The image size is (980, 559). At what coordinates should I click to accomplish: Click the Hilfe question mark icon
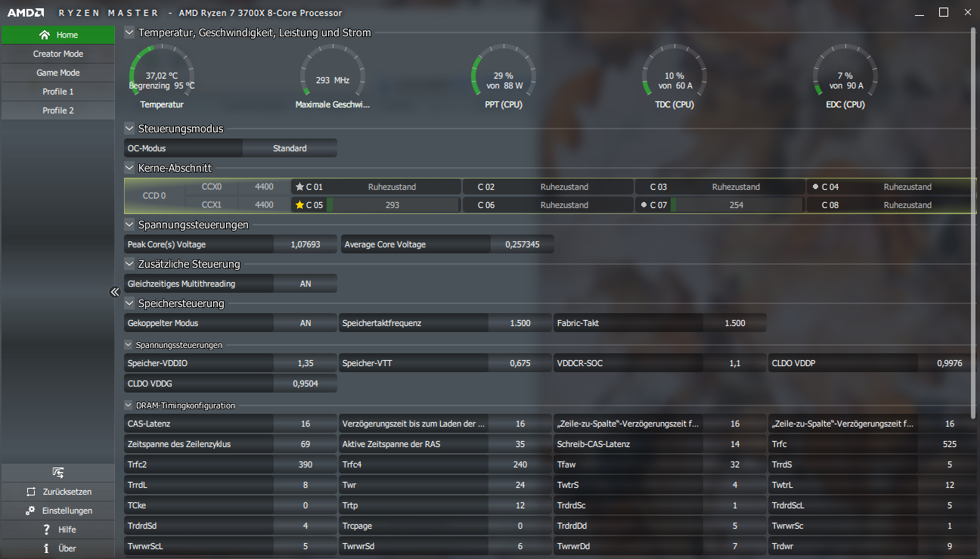point(47,529)
